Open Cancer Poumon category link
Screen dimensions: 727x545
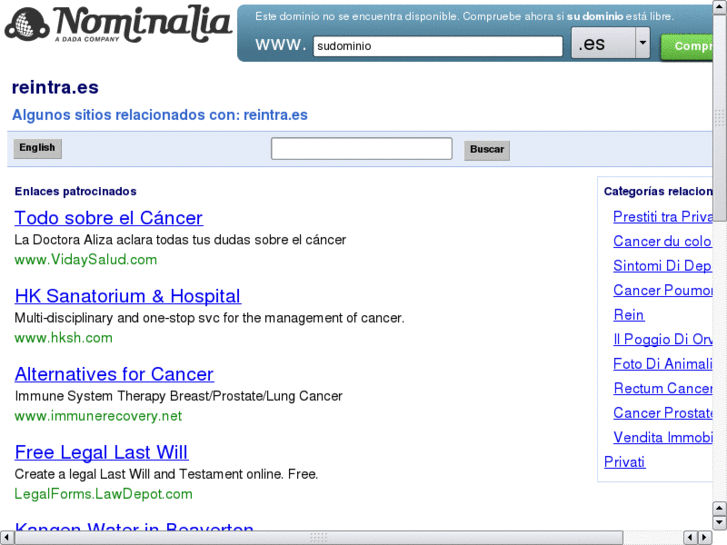663,291
